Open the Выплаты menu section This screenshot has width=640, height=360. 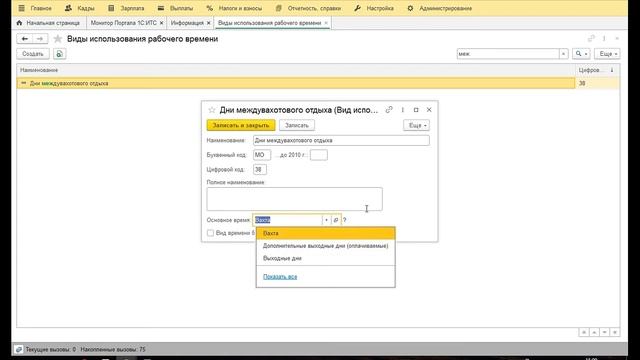coord(176,8)
